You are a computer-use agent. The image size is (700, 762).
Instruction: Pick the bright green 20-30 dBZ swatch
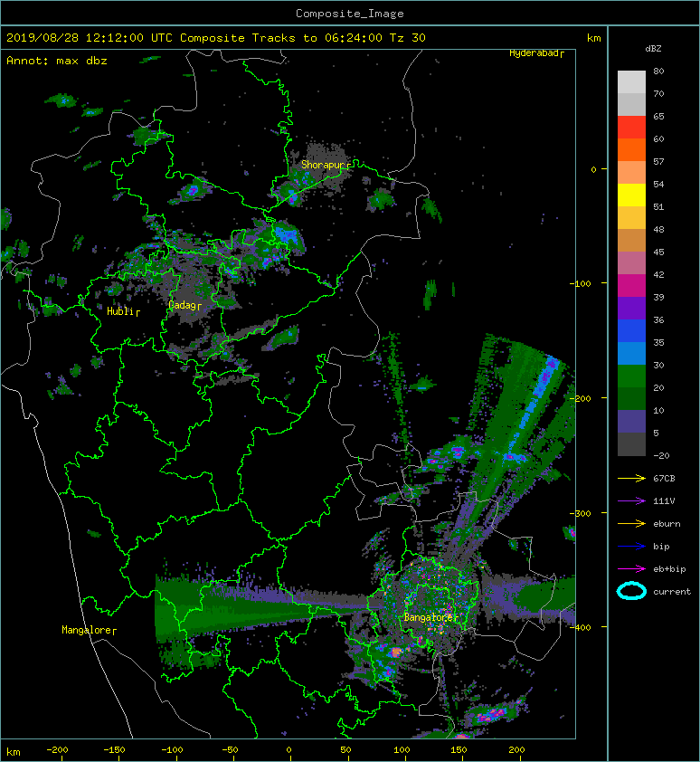(631, 376)
